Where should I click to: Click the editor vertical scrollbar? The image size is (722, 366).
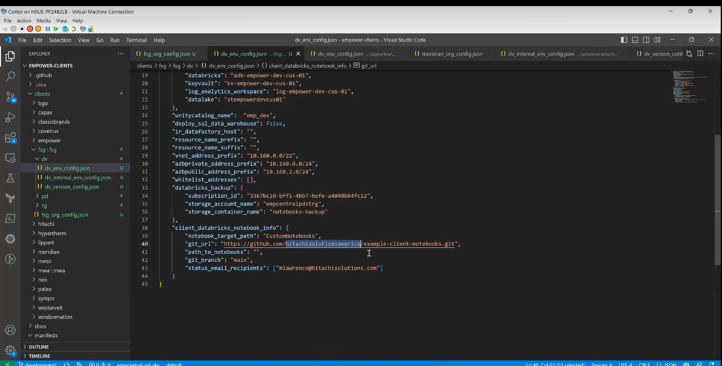coord(717,200)
